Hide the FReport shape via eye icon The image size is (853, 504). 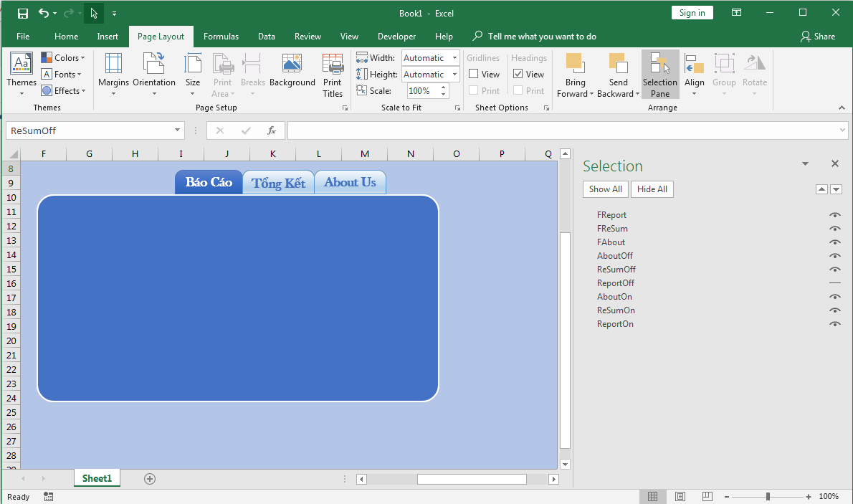point(834,215)
